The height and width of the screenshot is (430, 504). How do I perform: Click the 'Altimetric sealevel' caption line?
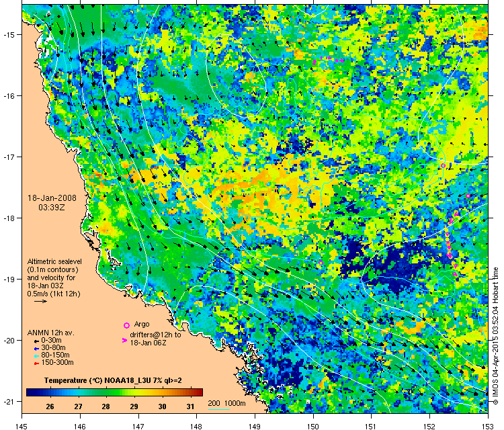pyautogui.click(x=54, y=261)
